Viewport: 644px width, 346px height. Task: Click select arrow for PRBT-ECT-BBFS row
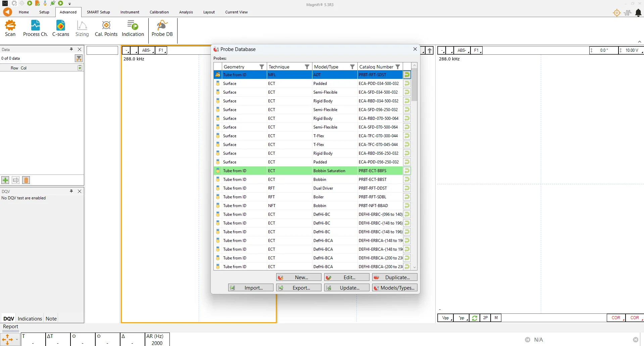pos(407,170)
